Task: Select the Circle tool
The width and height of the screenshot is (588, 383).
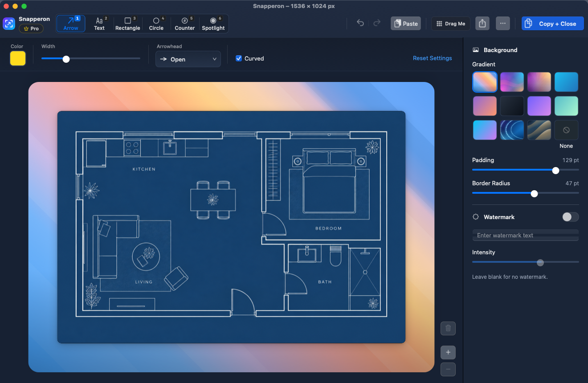Action: 156,24
